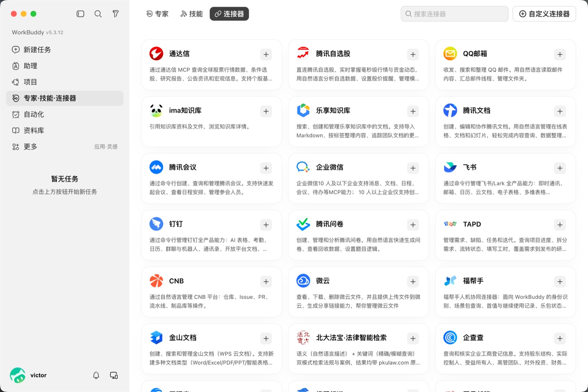The width and height of the screenshot is (588, 392).
Task: Add the CNB connector
Action: 266,282
